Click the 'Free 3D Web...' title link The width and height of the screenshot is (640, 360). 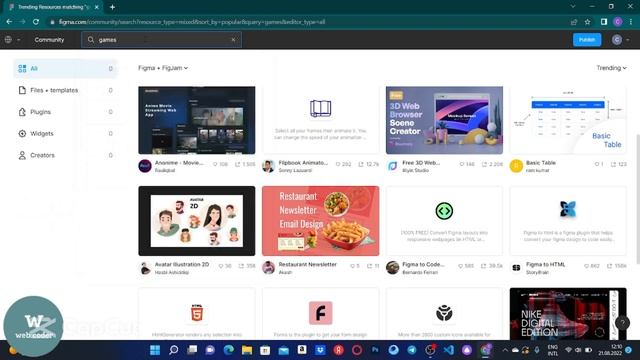tap(421, 163)
